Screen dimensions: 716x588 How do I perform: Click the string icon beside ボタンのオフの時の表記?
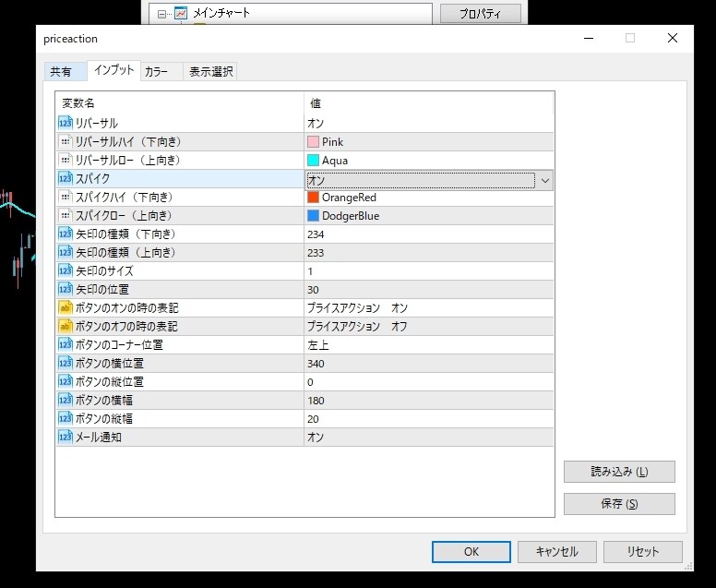66,326
